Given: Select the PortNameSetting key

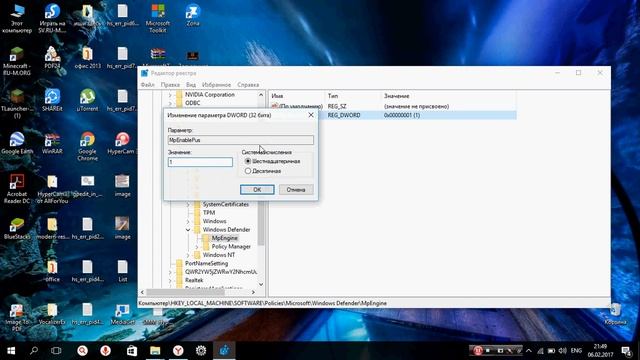Looking at the screenshot, I should pyautogui.click(x=206, y=263).
